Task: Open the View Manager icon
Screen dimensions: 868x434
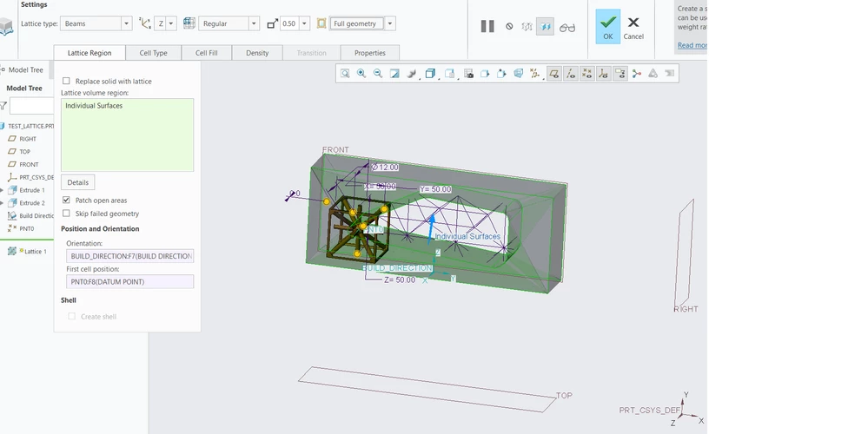Action: tap(469, 74)
